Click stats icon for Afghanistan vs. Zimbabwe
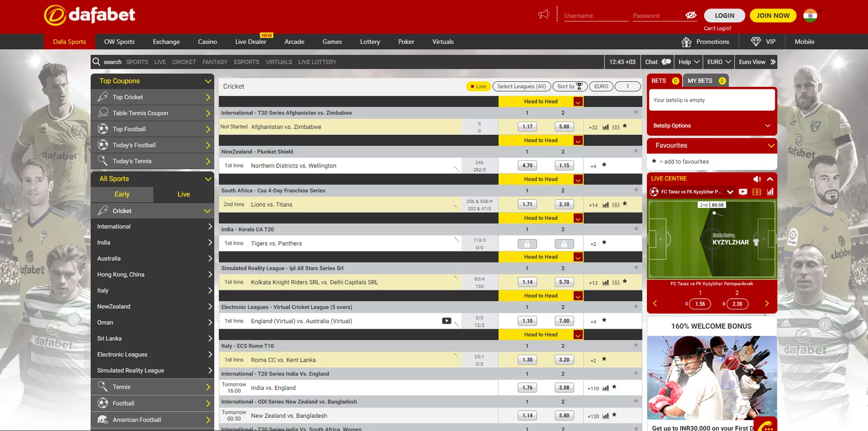The width and height of the screenshot is (868, 431). click(x=605, y=127)
